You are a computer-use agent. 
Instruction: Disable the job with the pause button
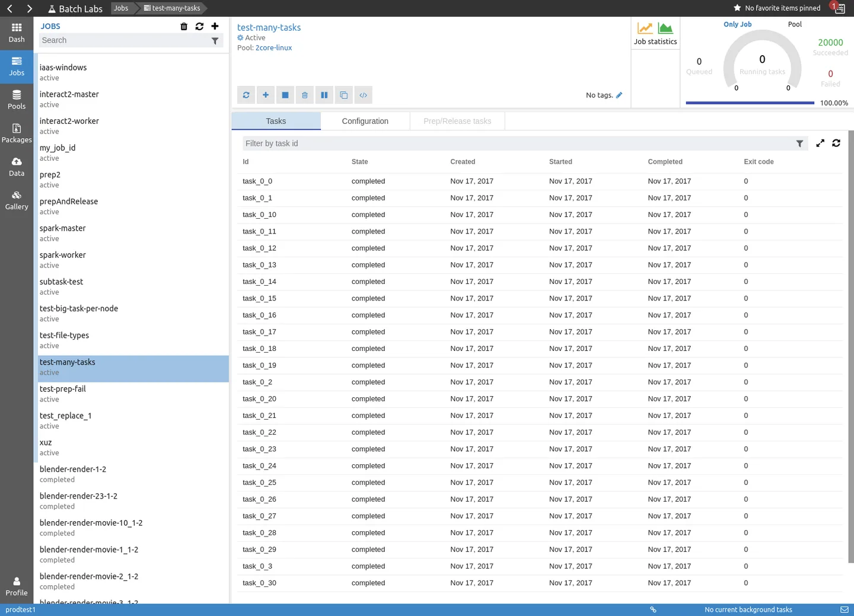(x=324, y=95)
